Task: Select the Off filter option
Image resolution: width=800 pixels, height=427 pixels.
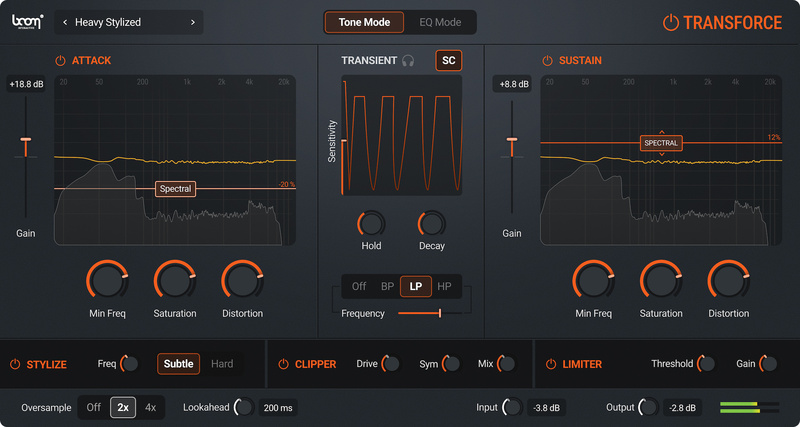Action: pyautogui.click(x=359, y=286)
